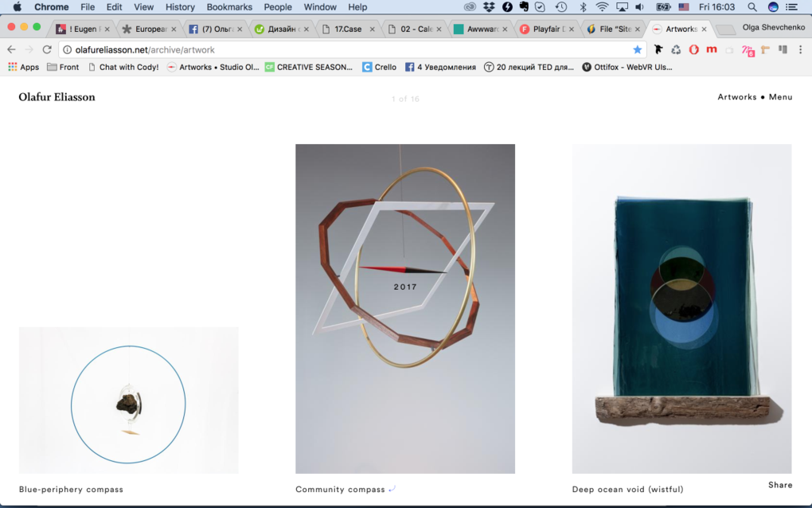
Task: Open the Blue-periphery compass artwork image
Action: [x=128, y=401]
